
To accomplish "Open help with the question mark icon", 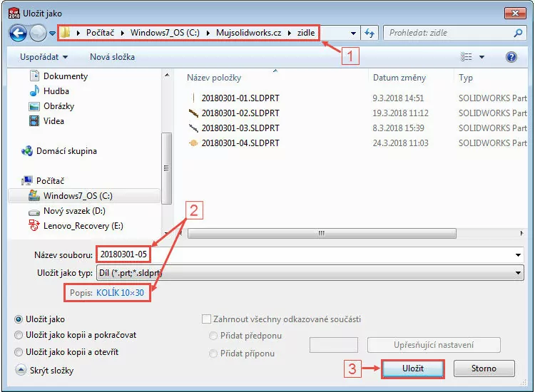I will (511, 57).
